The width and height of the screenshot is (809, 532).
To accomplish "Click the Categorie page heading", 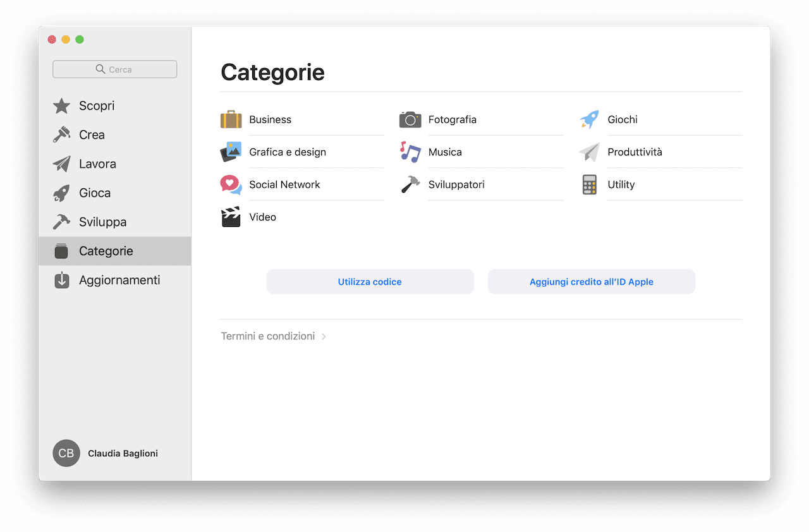I will coord(272,72).
